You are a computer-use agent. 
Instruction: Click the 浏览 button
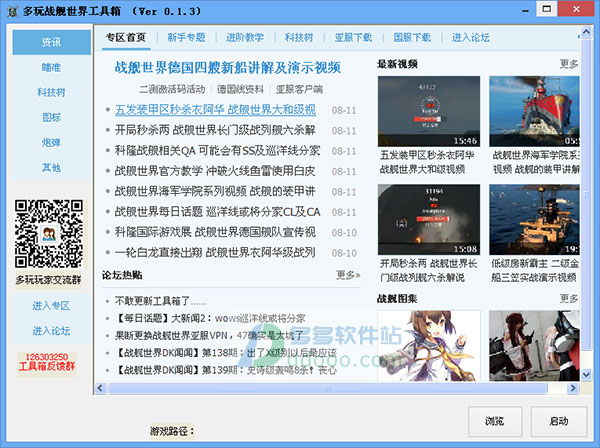[495, 421]
